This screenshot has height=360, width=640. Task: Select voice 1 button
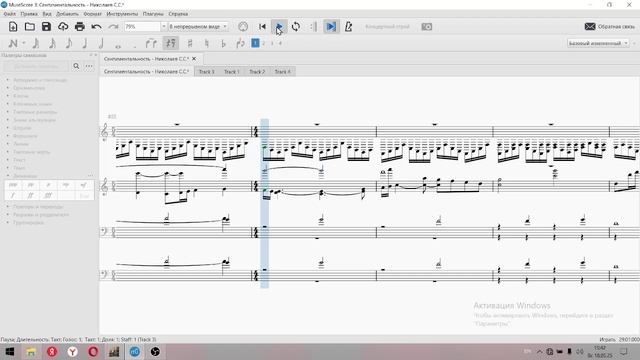[255, 43]
